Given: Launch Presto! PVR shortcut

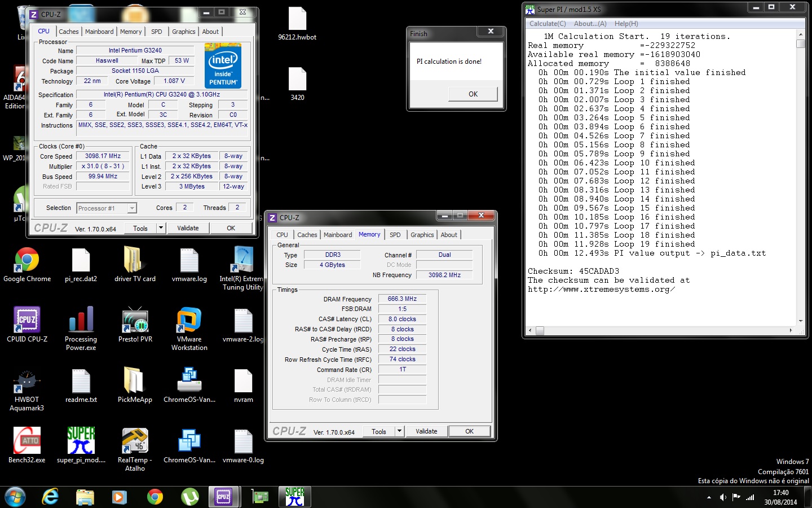Looking at the screenshot, I should click(135, 325).
